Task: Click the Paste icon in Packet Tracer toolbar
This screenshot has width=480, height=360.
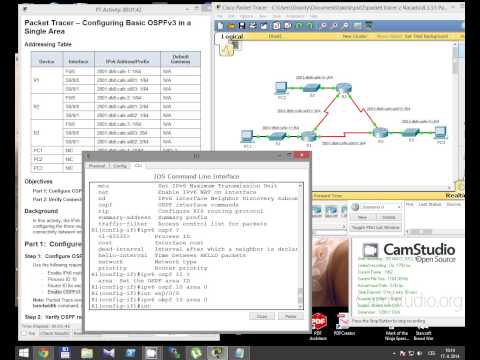Action: click(288, 26)
